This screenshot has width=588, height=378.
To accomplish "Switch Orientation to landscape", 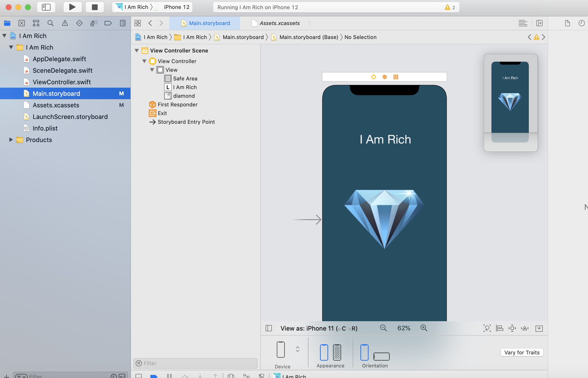I will [381, 356].
